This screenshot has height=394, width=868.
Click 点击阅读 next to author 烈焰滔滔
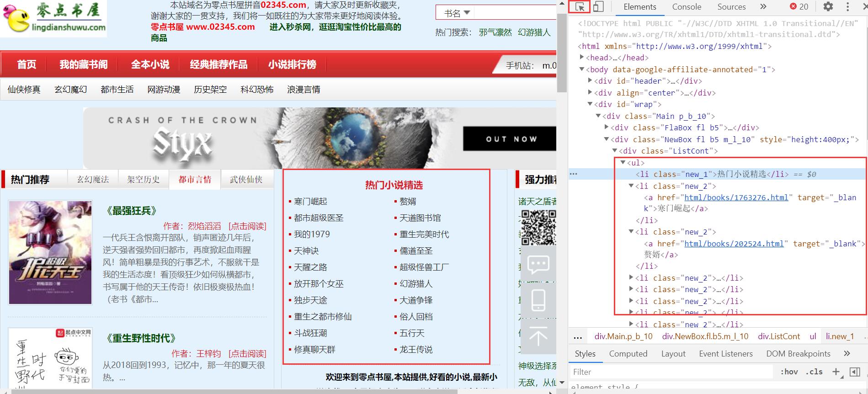tap(247, 226)
